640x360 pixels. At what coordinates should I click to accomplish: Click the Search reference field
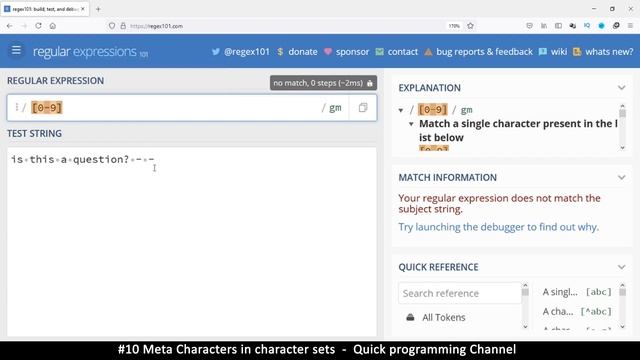[460, 293]
